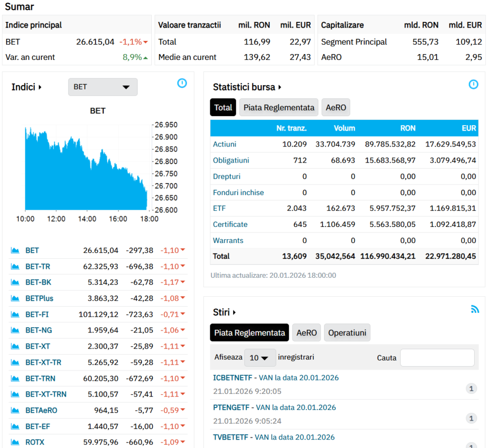Image resolution: width=487 pixels, height=448 pixels.
Task: Switch to Piata Reglementata statistics tab
Action: 279,107
